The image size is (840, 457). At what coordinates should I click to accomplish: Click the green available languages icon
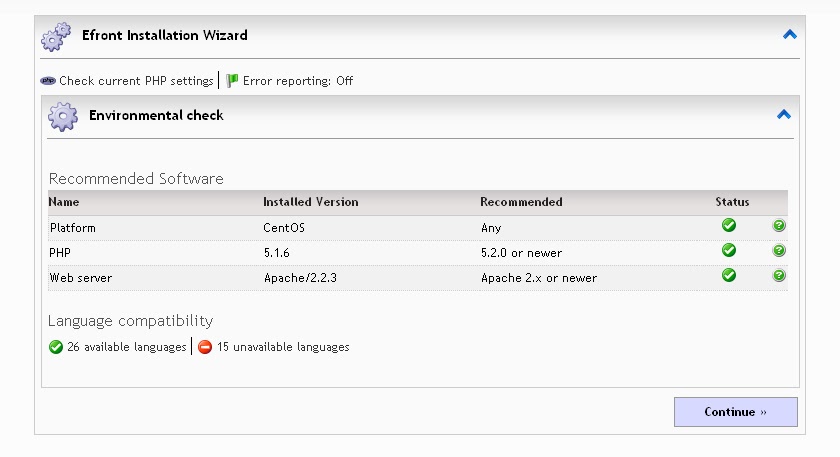pos(56,348)
